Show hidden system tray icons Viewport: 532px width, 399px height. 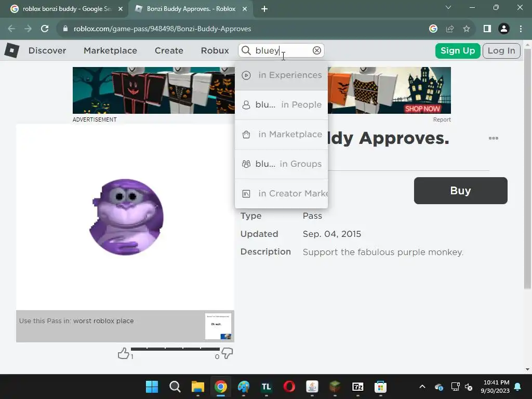tap(422, 387)
